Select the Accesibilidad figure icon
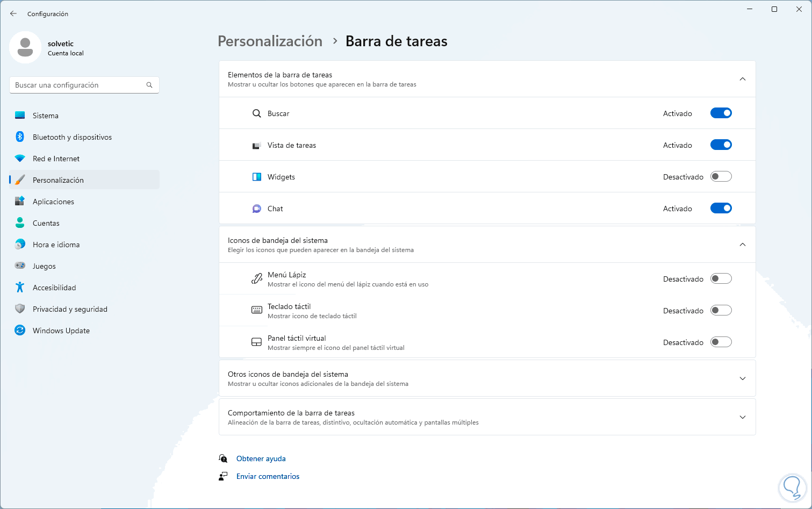Viewport: 812px width, 509px height. (x=20, y=288)
